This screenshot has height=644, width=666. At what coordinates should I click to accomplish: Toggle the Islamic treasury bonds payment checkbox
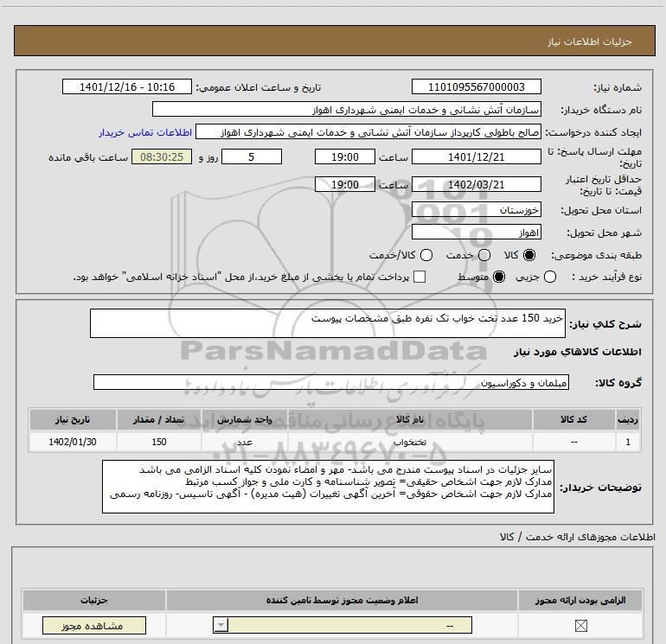pyautogui.click(x=419, y=277)
